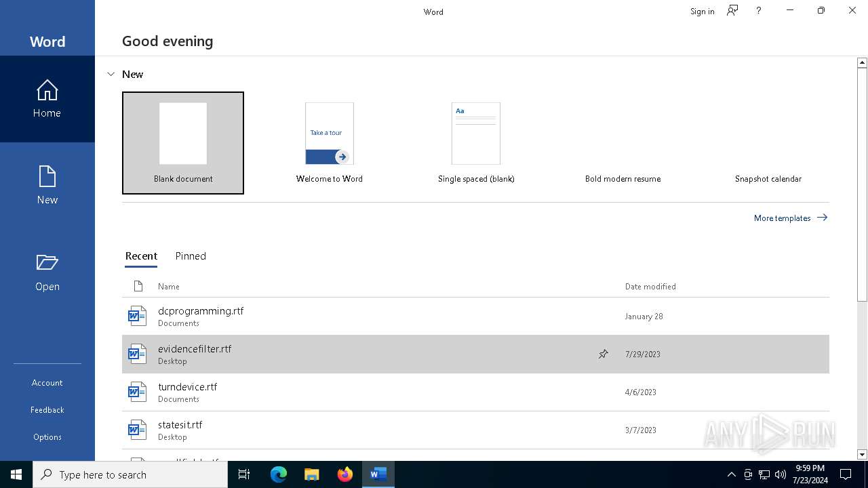The height and width of the screenshot is (488, 868).
Task: Click turndevice.rtf Word file icon
Action: point(138,392)
